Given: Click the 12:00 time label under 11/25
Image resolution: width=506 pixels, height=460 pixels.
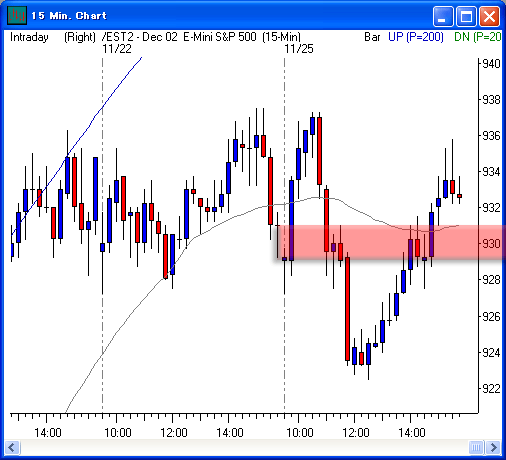Looking at the screenshot, I should coord(356,433).
